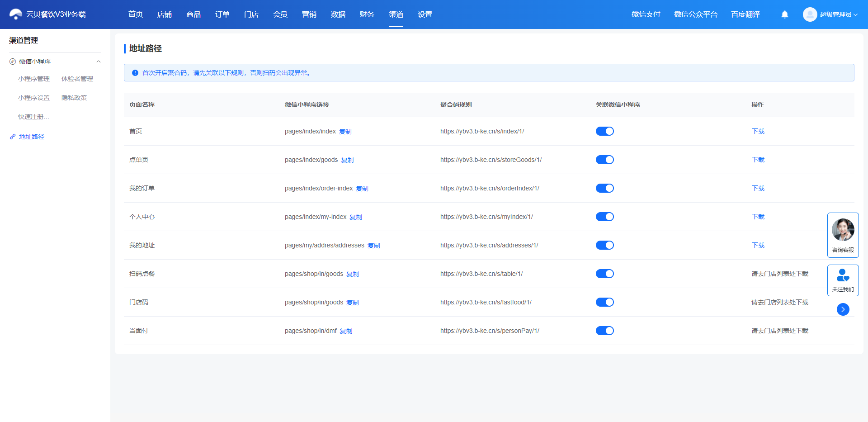Open the 会员 top menu
This screenshot has width=868, height=422.
(x=280, y=14)
